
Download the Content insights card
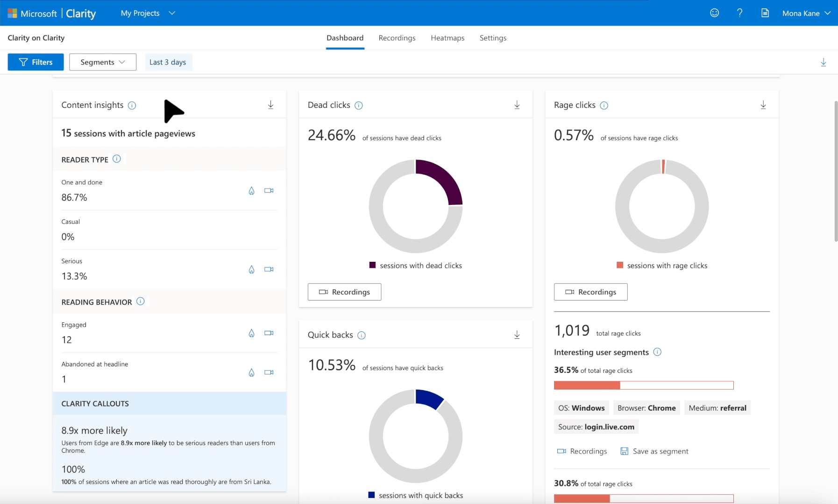pyautogui.click(x=270, y=105)
